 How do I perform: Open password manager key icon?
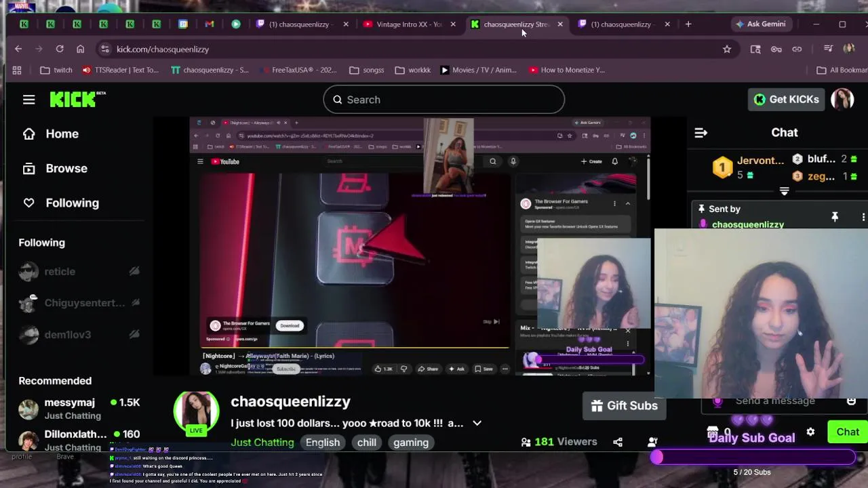(x=776, y=49)
